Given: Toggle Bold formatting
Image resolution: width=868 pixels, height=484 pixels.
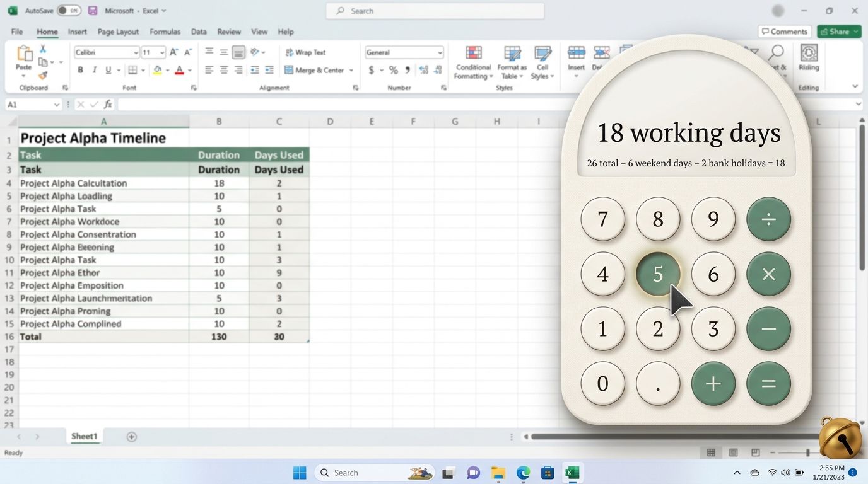Looking at the screenshot, I should (80, 70).
